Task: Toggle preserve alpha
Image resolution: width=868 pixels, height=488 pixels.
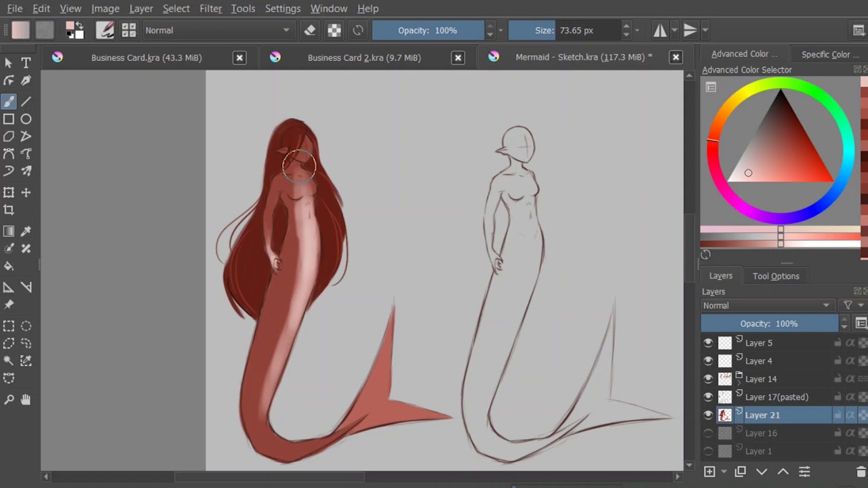Action: click(x=334, y=30)
